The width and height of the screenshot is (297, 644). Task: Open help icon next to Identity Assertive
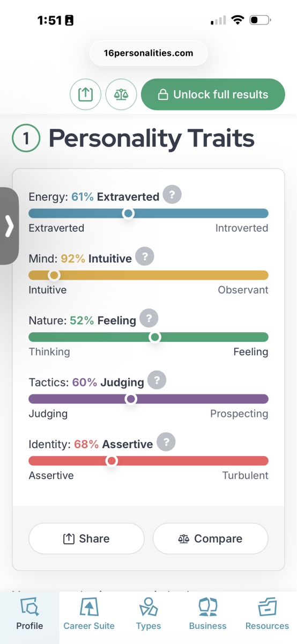pos(166,442)
